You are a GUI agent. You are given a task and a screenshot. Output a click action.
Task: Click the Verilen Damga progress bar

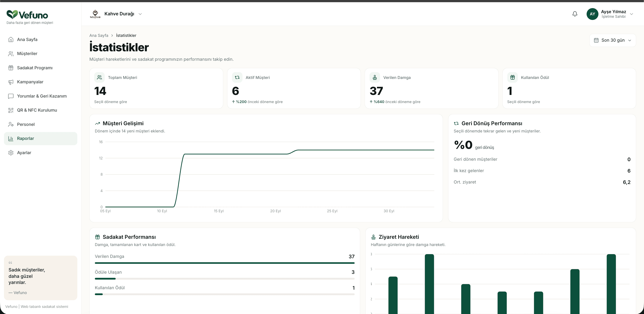click(x=225, y=263)
